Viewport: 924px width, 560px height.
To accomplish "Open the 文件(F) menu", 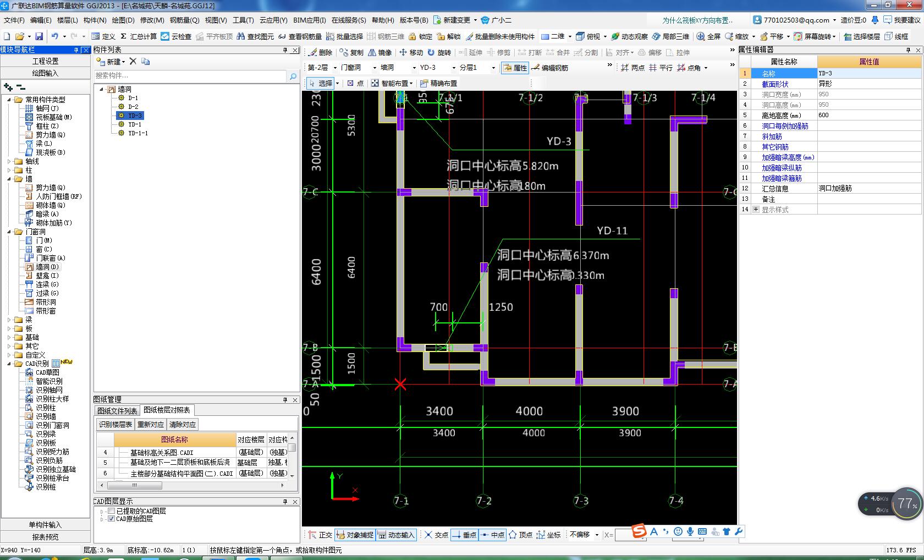I will (14, 20).
